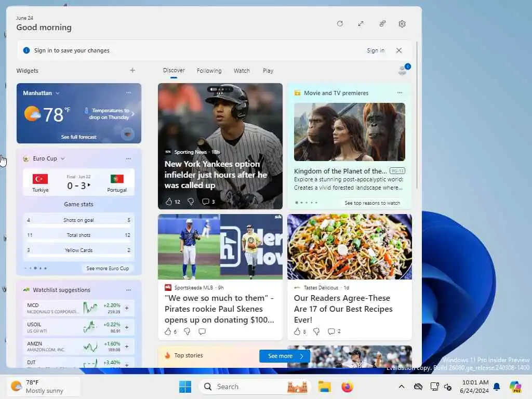Screen dimensions: 532x399
Task: Open the Copilot preview icon
Action: pyautogui.click(x=515, y=387)
